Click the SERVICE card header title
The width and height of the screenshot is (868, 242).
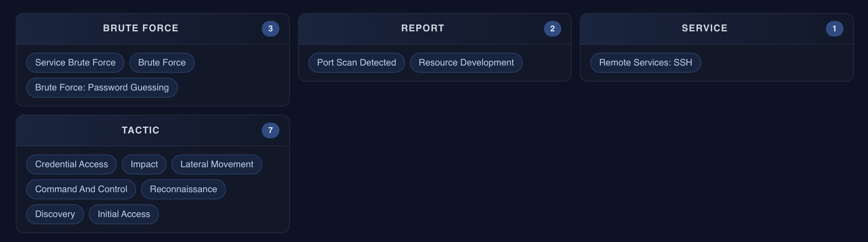coord(705,28)
